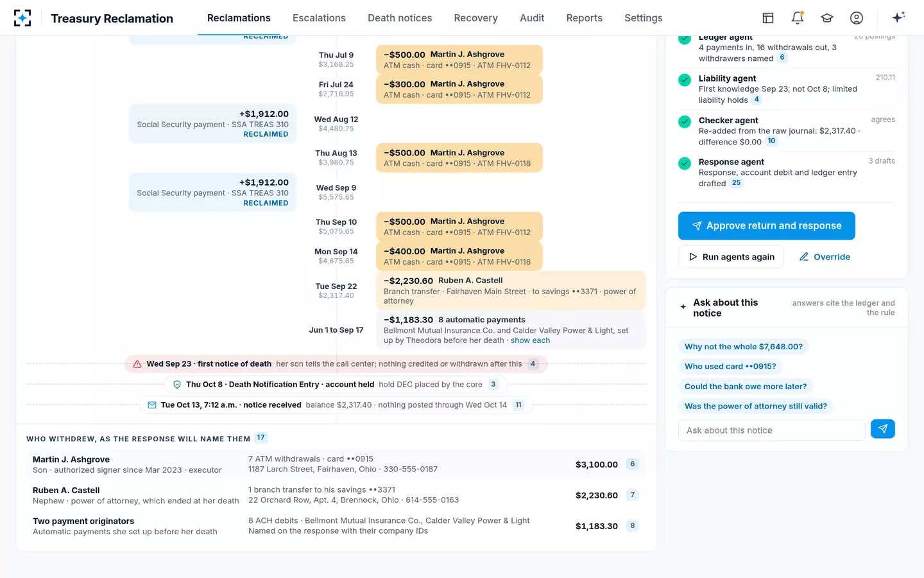This screenshot has height=578, width=924.
Task: Open the graduation cap help icon
Action: click(827, 18)
